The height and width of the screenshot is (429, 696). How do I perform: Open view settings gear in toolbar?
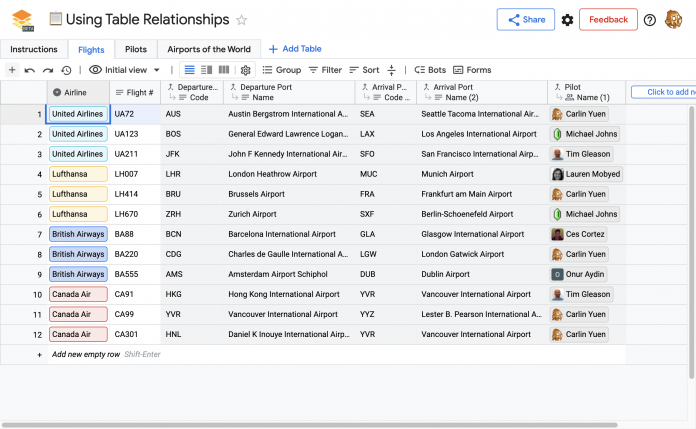246,70
